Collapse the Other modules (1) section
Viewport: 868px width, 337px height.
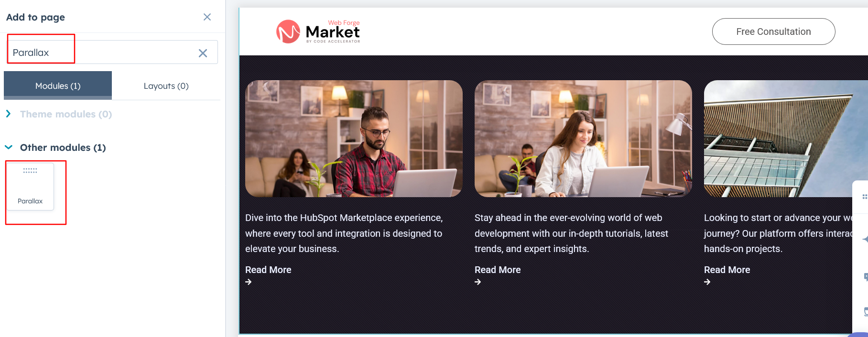pos(9,147)
